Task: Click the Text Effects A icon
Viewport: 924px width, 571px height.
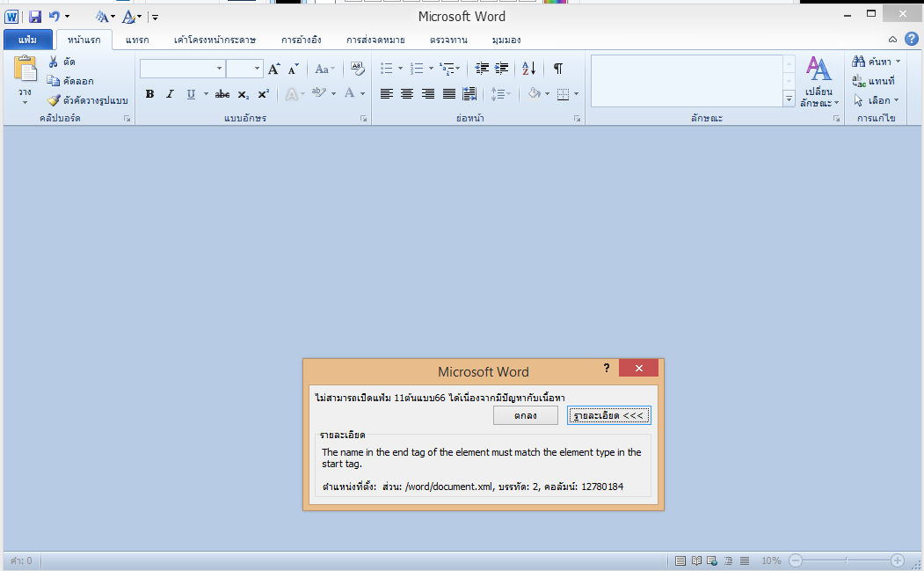Action: coord(291,94)
